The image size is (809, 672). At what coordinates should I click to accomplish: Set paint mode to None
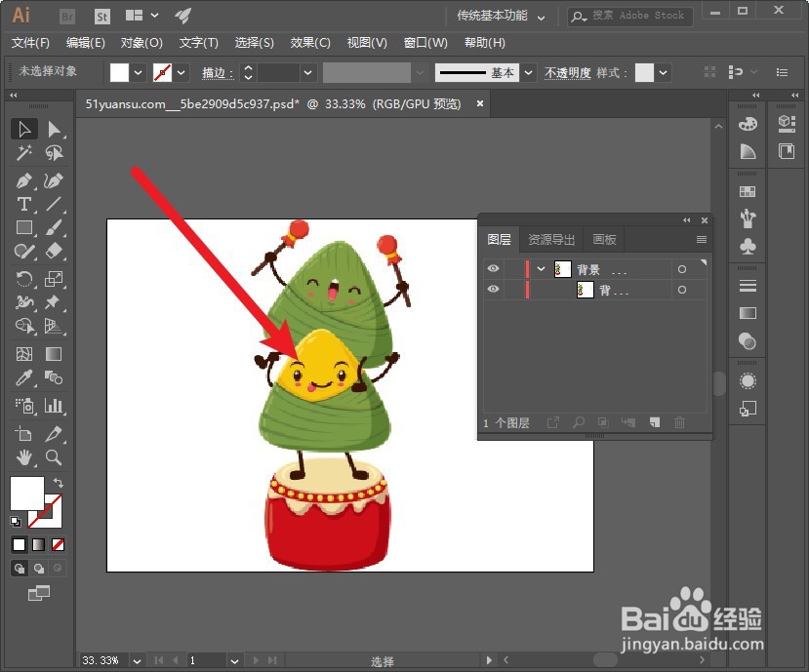click(x=59, y=544)
